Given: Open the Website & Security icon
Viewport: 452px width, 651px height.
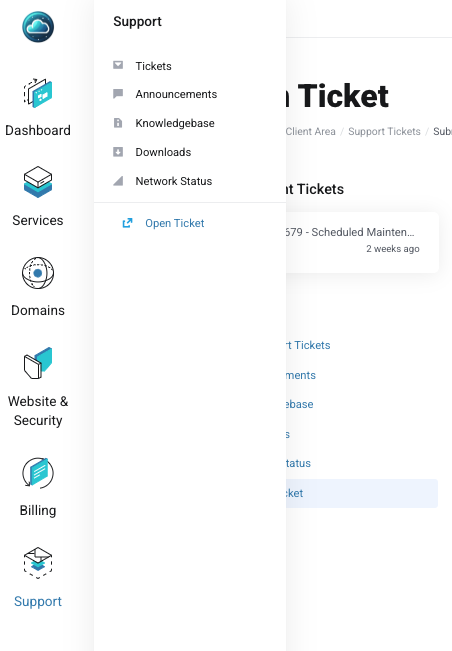Looking at the screenshot, I should (x=38, y=363).
